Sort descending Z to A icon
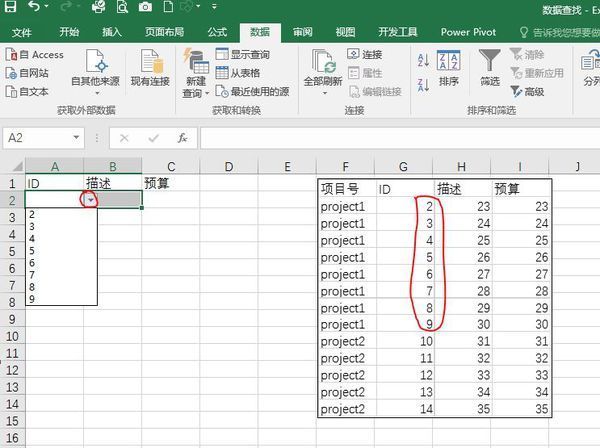This screenshot has height=448, width=600. tap(423, 85)
